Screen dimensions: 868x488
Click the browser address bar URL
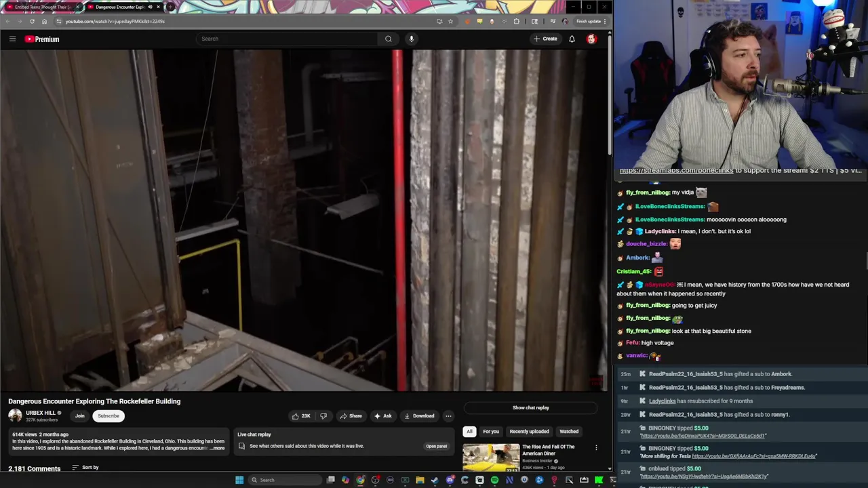[x=115, y=21]
